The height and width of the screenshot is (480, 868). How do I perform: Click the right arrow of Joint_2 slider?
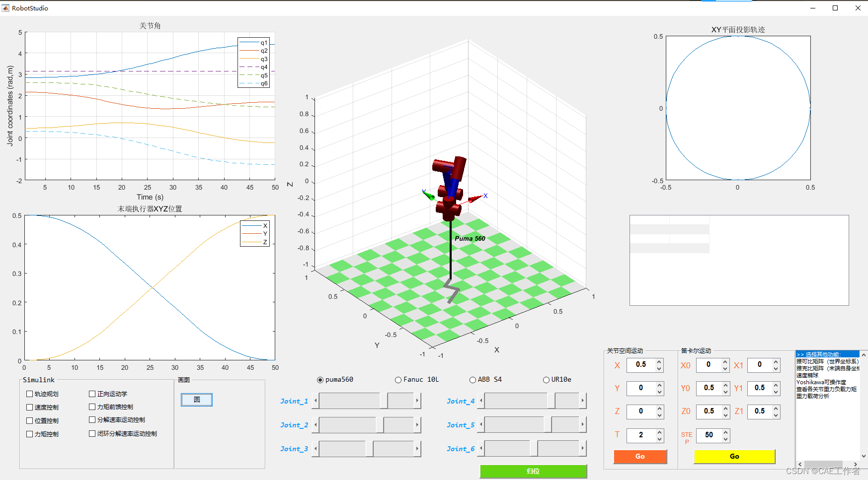coord(417,425)
